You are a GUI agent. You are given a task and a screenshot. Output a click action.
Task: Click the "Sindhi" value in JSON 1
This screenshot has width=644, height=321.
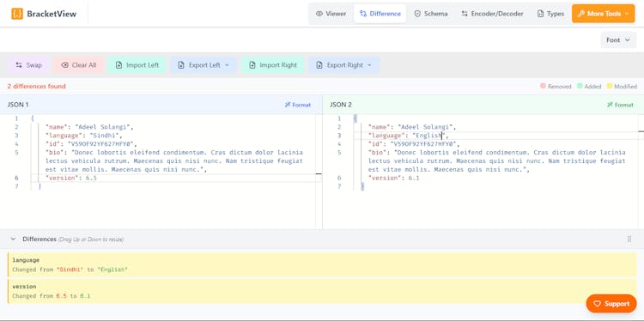(105, 136)
